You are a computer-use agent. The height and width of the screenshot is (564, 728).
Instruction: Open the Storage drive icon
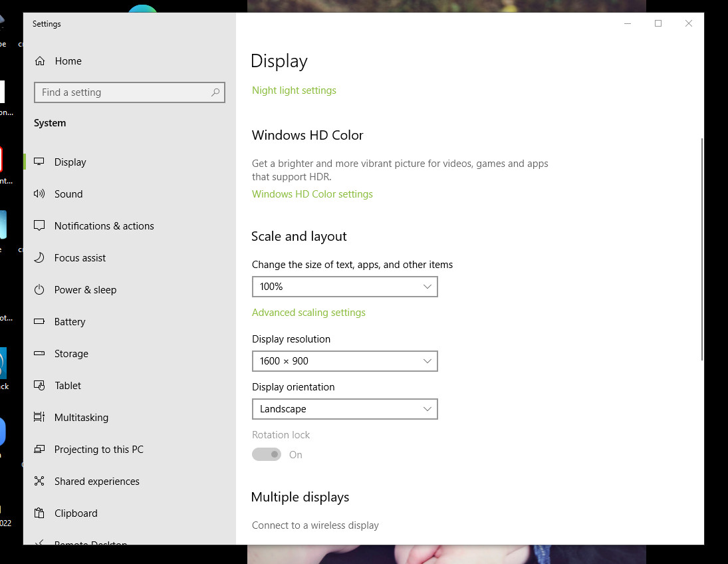[x=40, y=354]
